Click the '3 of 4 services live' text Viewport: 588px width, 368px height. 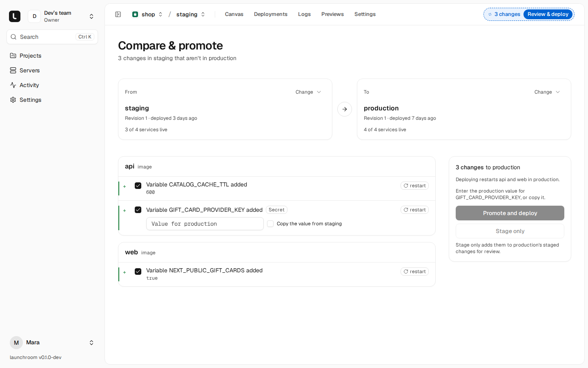coord(146,130)
